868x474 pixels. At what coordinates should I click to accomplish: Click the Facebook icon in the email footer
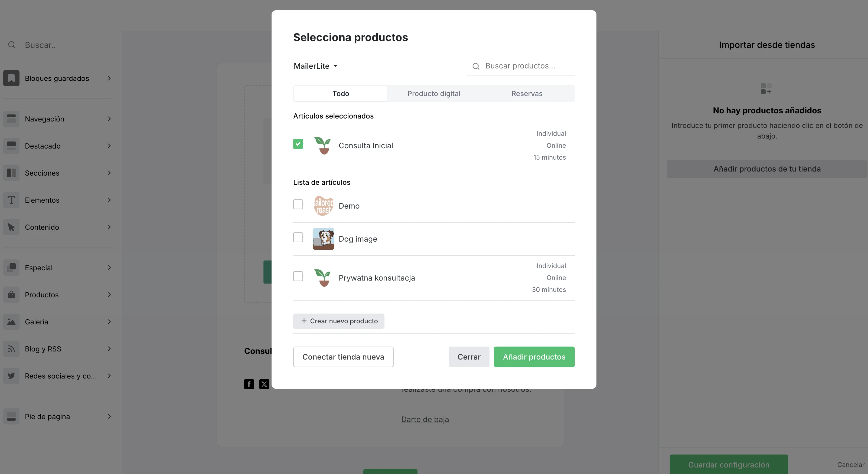(249, 384)
